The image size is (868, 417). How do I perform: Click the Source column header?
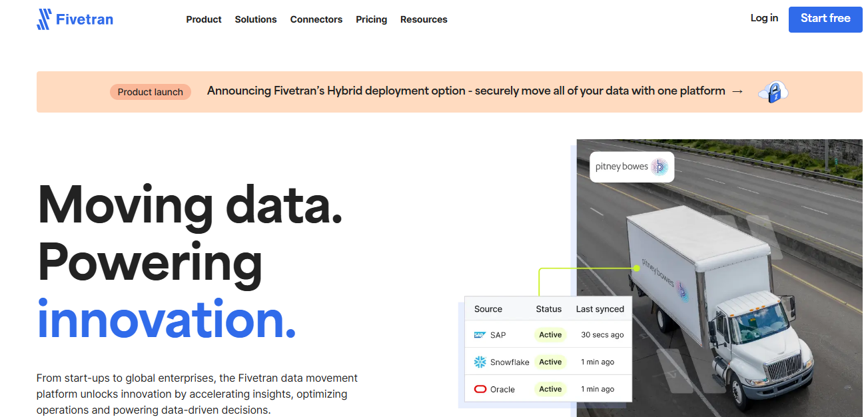pyautogui.click(x=488, y=309)
